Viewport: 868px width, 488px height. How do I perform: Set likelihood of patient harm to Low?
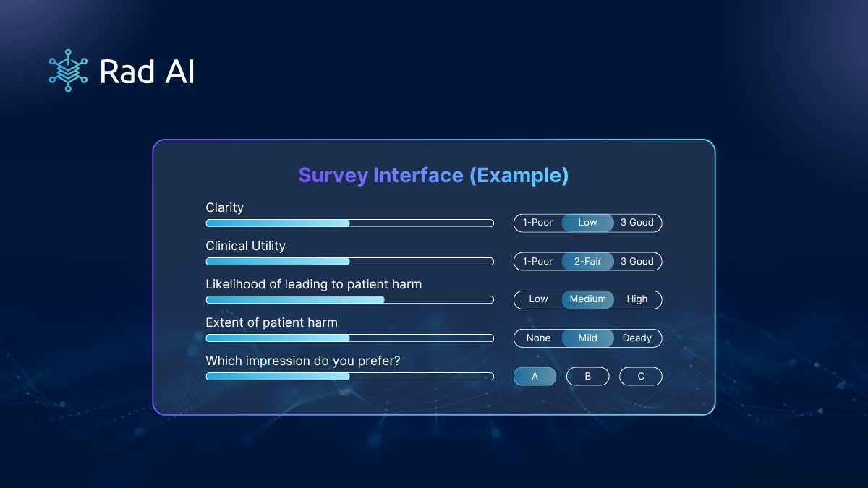538,299
